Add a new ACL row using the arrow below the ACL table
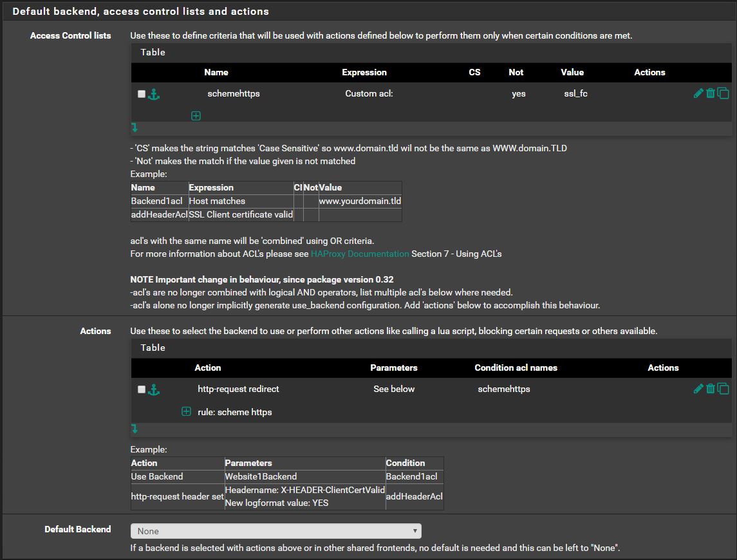Viewport: 737px width, 560px height. [135, 127]
